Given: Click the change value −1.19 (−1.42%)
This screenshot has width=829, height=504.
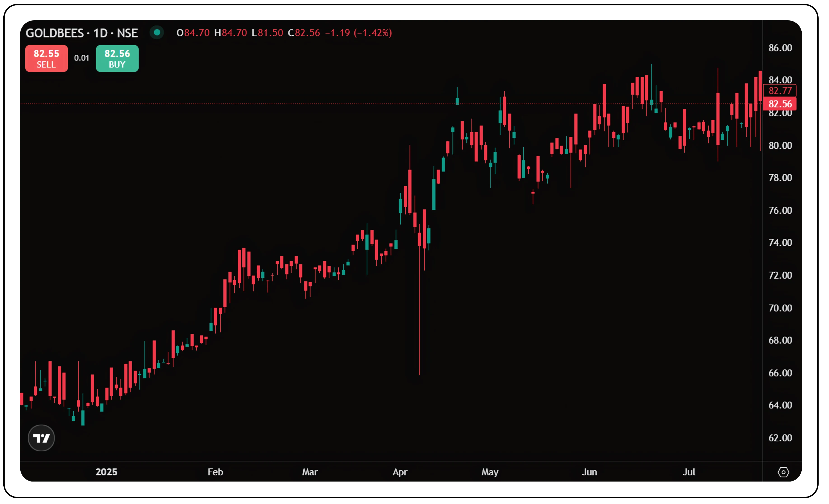Looking at the screenshot, I should tap(358, 33).
